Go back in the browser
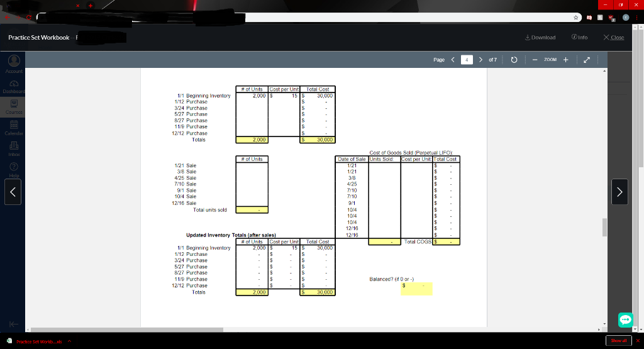 [x=7, y=17]
